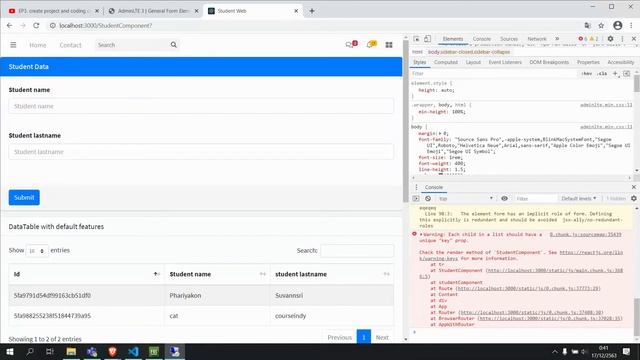Viewport: 640px width, 360px height.
Task: Click the console vertical scrollbar
Action: (637, 318)
